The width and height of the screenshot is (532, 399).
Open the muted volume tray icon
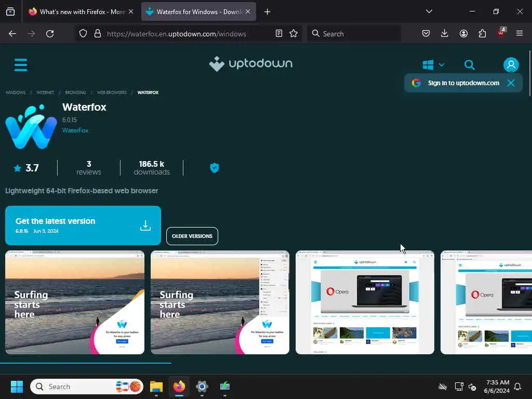tap(472, 387)
